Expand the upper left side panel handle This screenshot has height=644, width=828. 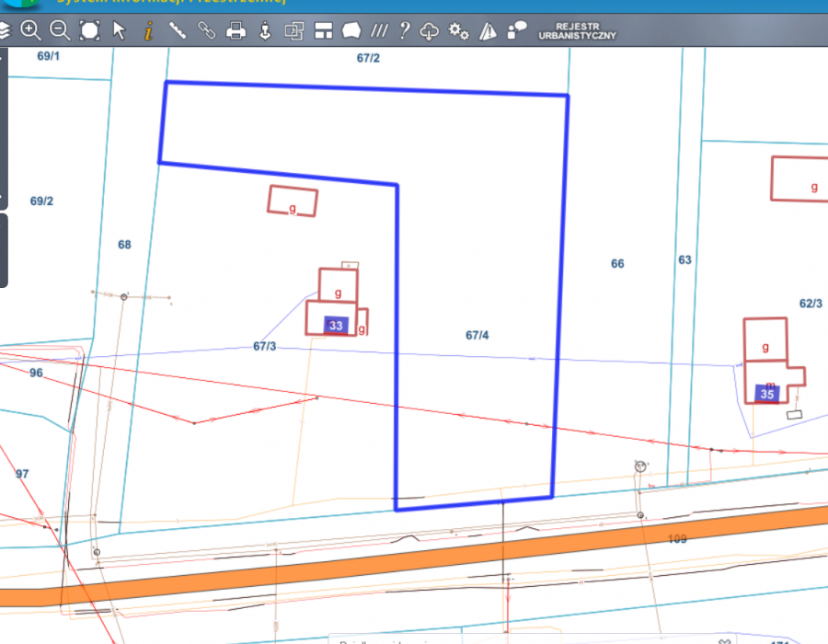[4, 127]
